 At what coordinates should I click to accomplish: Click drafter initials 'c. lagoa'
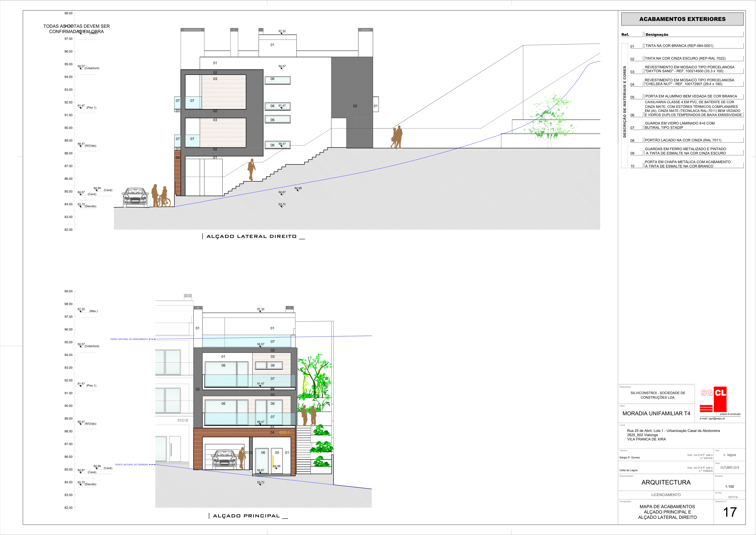730,455
